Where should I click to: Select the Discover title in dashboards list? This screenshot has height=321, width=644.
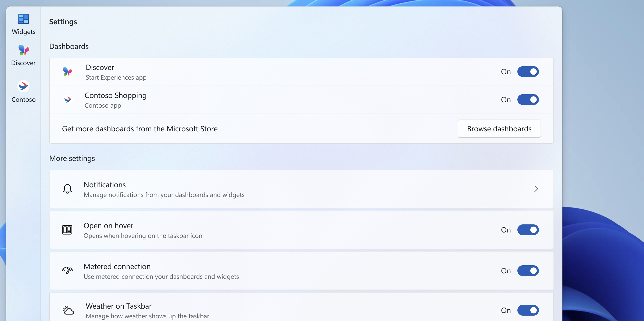[x=100, y=67]
